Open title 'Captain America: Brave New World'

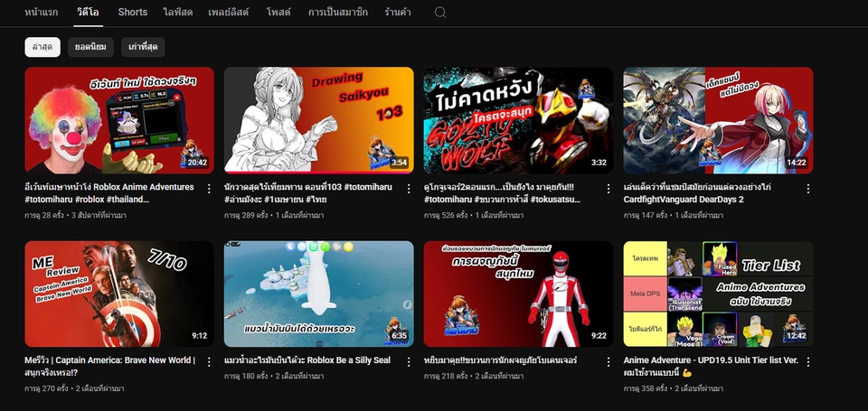tap(110, 366)
